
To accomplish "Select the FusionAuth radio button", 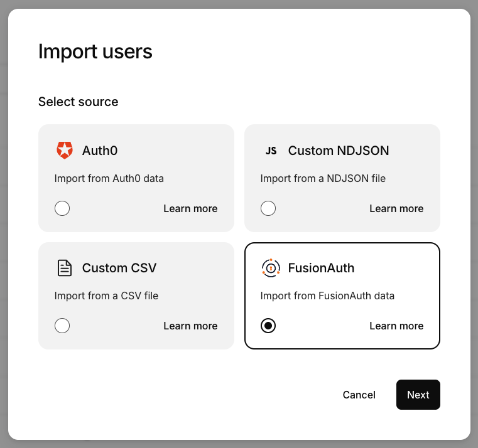I will coord(268,326).
